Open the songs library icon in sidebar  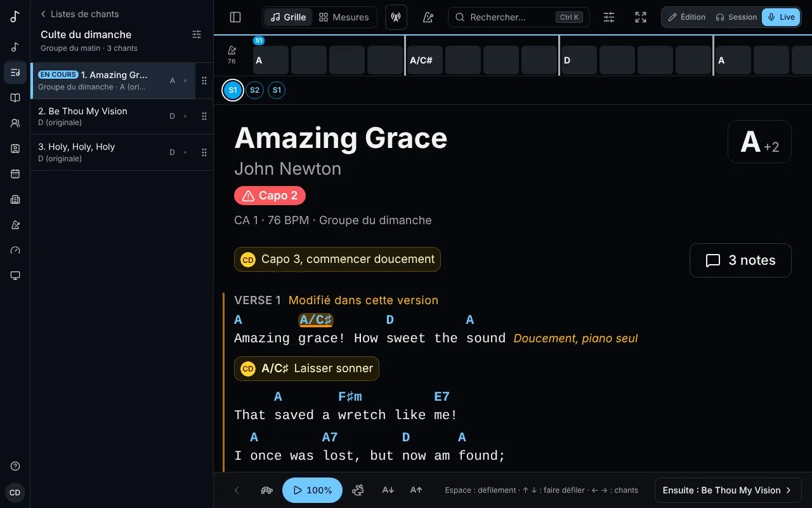click(x=15, y=47)
